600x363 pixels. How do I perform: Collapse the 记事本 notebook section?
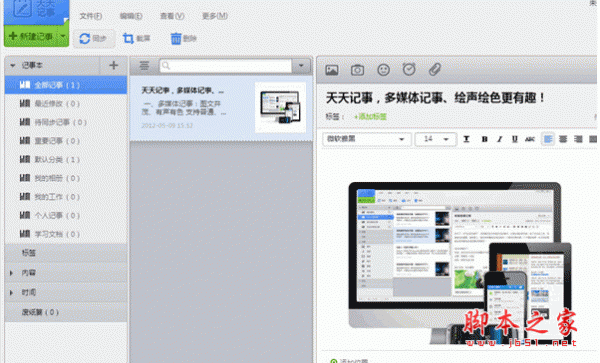coord(13,65)
